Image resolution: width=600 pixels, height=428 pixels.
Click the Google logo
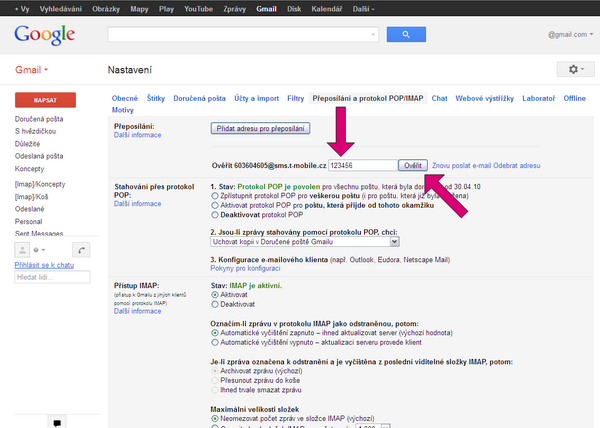click(x=45, y=35)
